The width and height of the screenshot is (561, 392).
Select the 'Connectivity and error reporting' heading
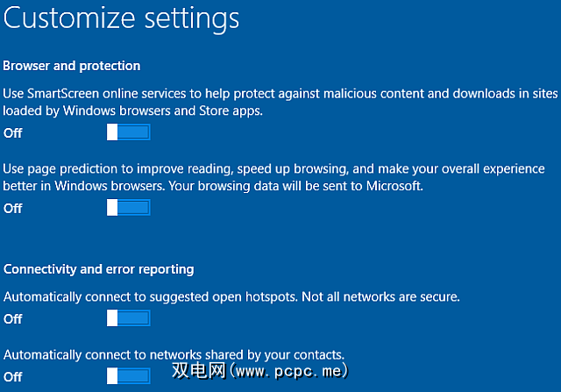tap(99, 268)
